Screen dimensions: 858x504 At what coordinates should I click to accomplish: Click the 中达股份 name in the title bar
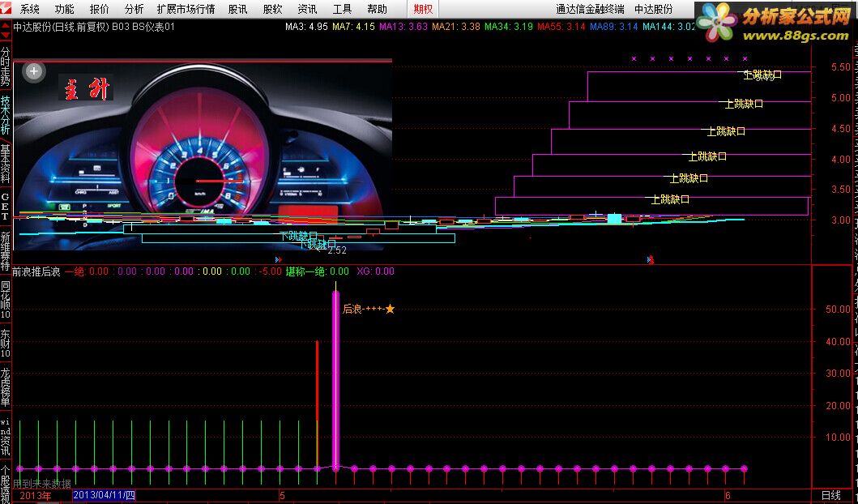(653, 9)
